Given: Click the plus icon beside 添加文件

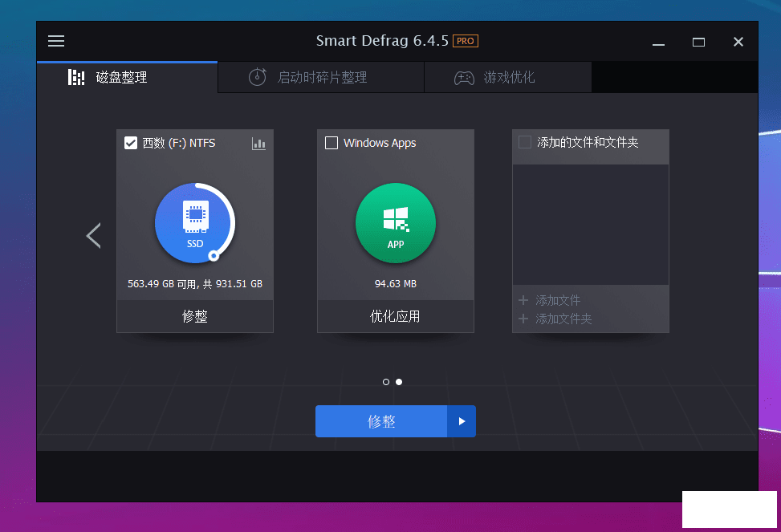Looking at the screenshot, I should point(523,301).
